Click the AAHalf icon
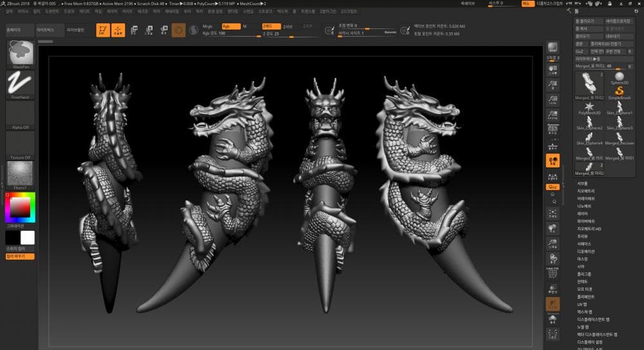 pos(553,115)
